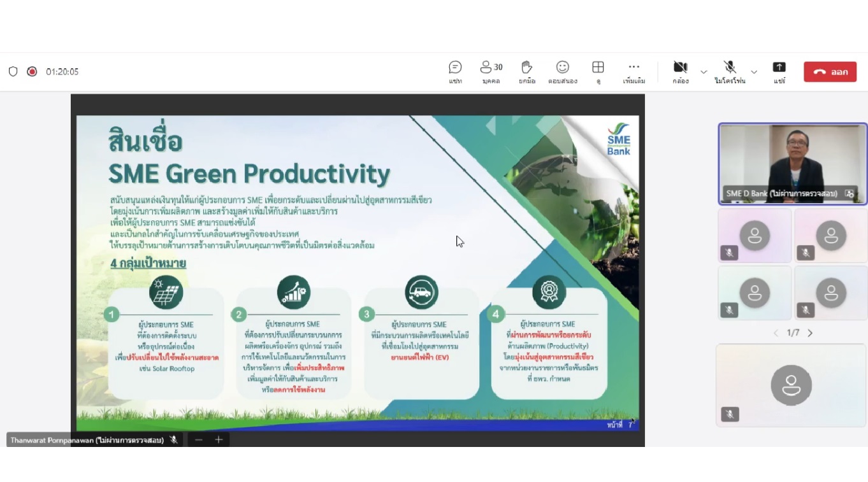The image size is (868, 482).
Task: Change the view layout (ดู)
Action: click(598, 72)
